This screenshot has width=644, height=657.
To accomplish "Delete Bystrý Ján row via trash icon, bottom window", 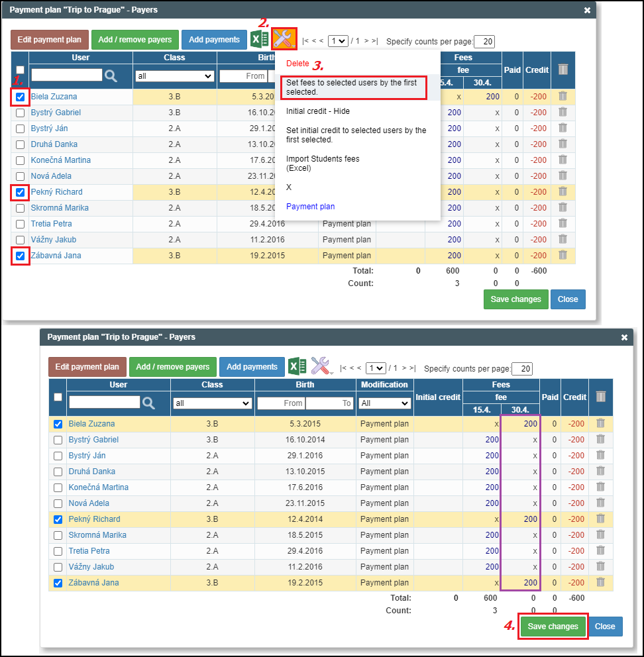I will (600, 456).
